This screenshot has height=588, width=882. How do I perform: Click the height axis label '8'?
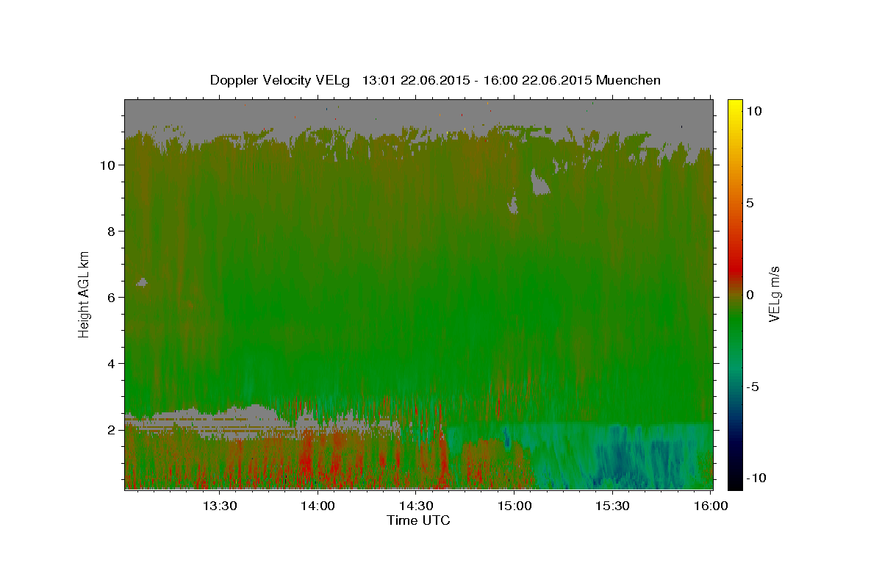[x=111, y=232]
